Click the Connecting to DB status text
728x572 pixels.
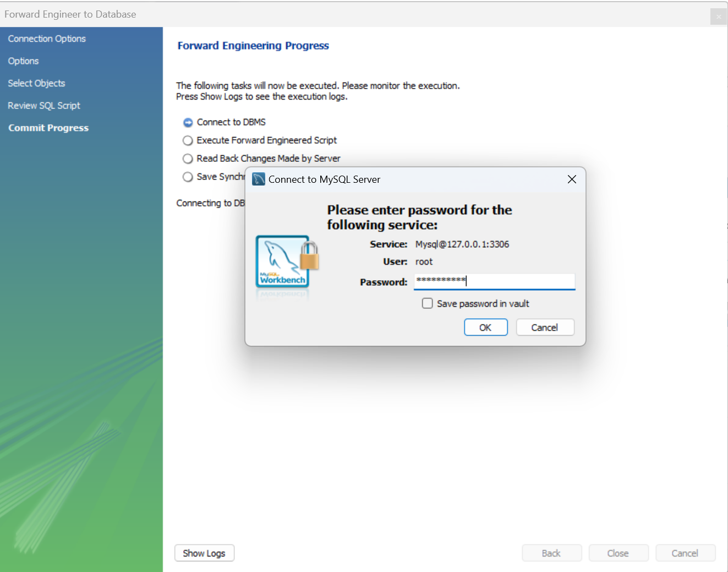210,203
